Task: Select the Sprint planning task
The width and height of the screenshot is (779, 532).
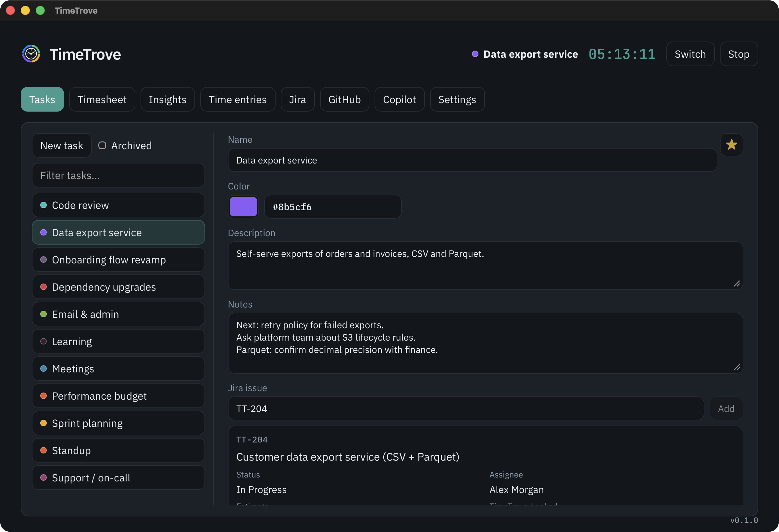Action: click(x=118, y=423)
